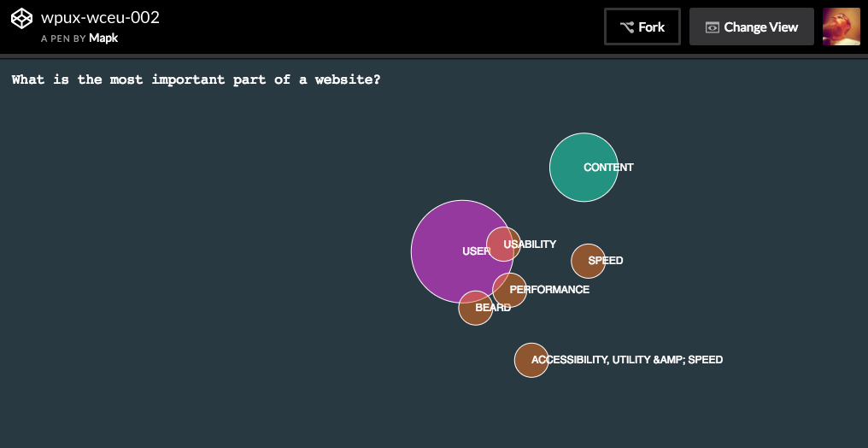
Task: Open author Mapk's profile link
Action: click(103, 38)
